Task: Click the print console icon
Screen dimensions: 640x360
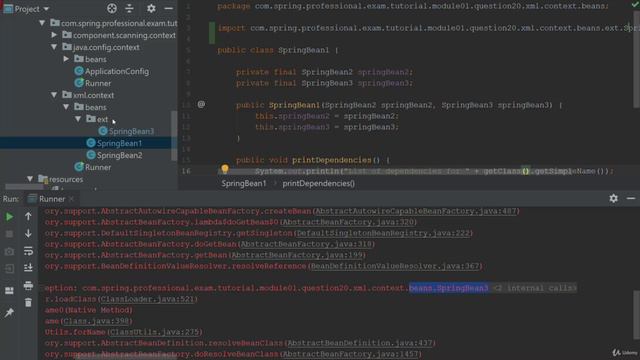Action: click(28, 285)
